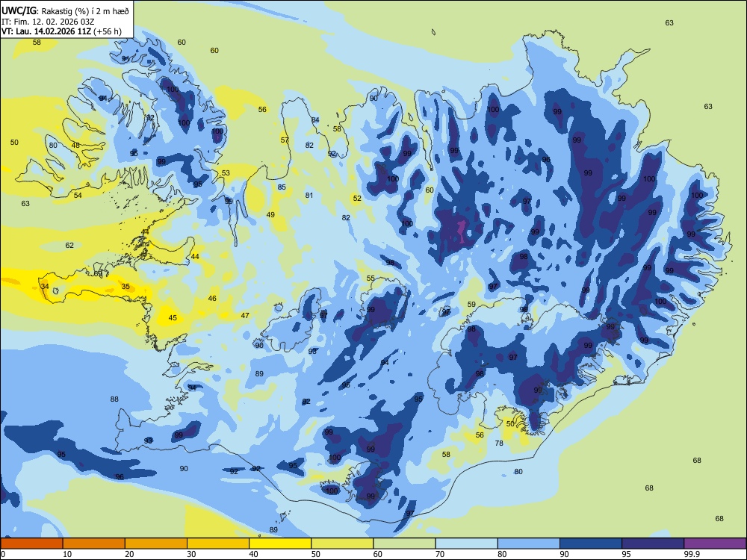Click the humidity value '84' on the map
The image size is (747, 560).
pyautogui.click(x=315, y=120)
